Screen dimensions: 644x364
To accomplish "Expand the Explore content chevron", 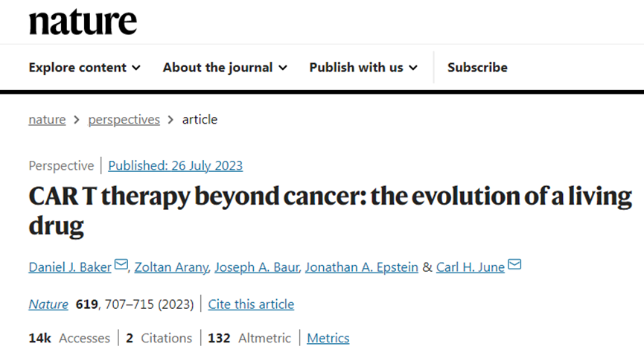I will (136, 68).
